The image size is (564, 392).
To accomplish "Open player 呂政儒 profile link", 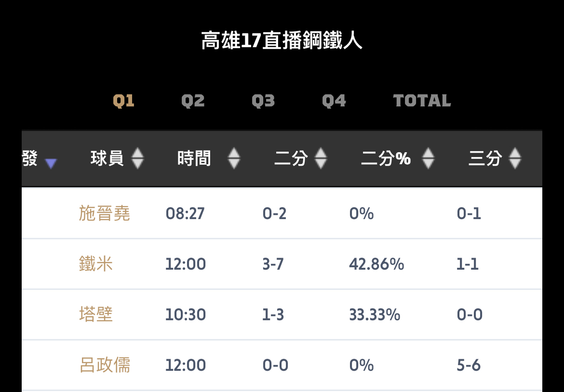I will point(105,365).
